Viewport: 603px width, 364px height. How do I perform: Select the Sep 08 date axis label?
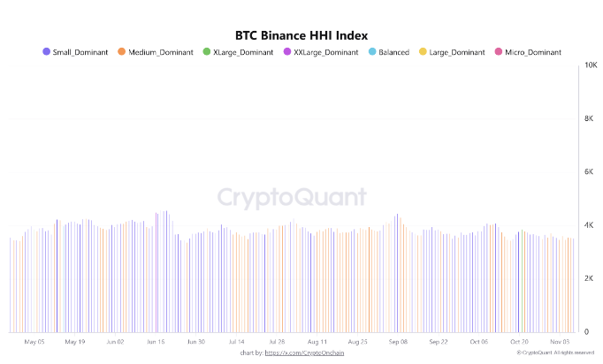(x=397, y=341)
